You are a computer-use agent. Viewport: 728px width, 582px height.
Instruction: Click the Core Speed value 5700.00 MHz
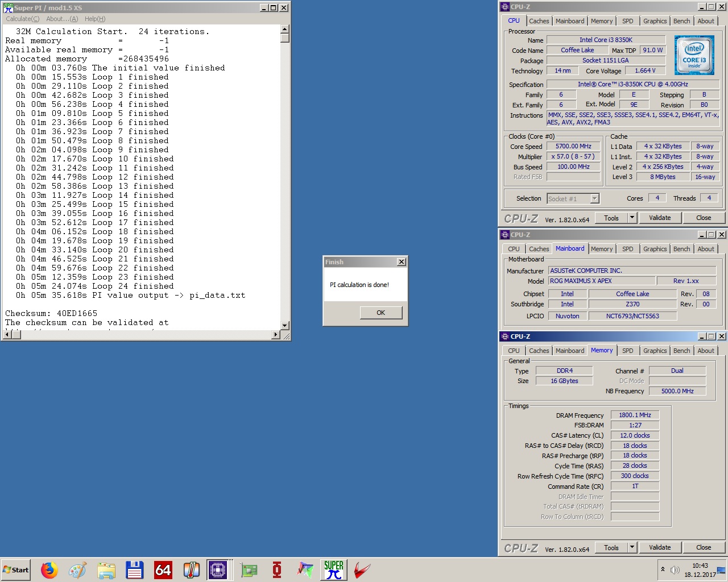click(573, 146)
